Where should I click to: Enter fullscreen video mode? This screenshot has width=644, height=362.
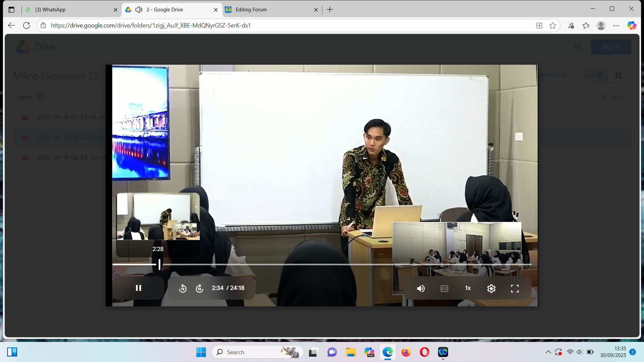[x=515, y=288]
